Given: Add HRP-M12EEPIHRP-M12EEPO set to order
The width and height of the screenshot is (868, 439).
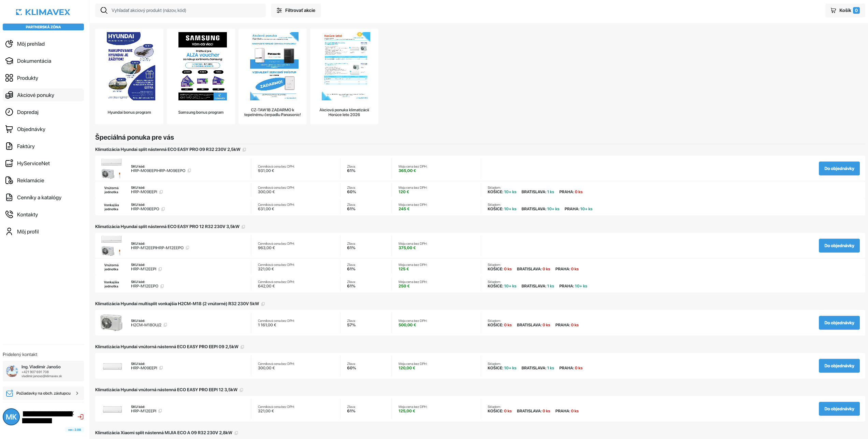Looking at the screenshot, I should [839, 246].
